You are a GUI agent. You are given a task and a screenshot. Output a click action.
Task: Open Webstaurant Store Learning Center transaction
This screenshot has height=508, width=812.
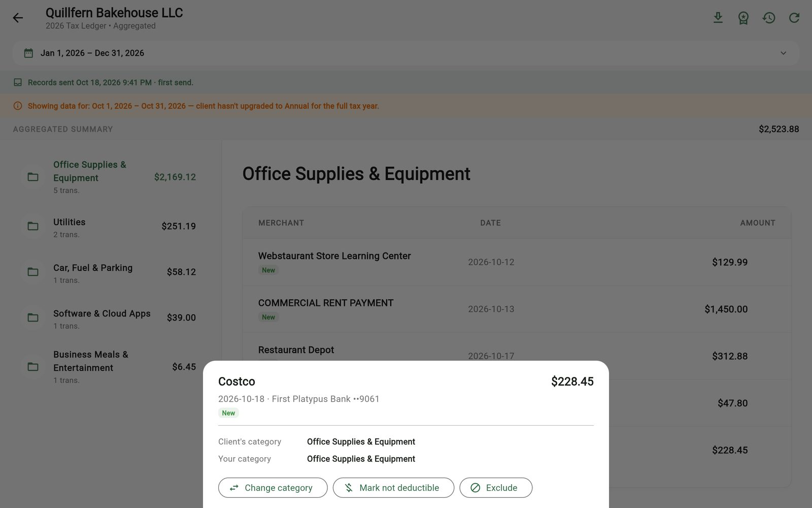(x=517, y=262)
